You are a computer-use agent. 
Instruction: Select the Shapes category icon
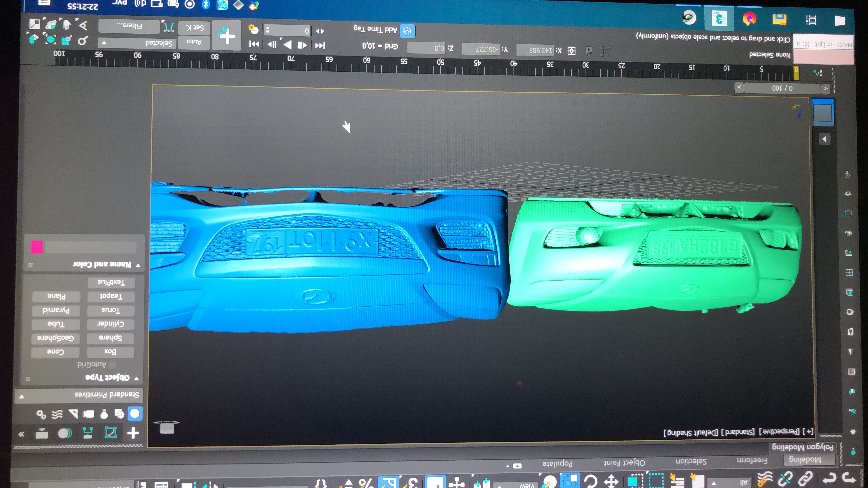(x=119, y=414)
